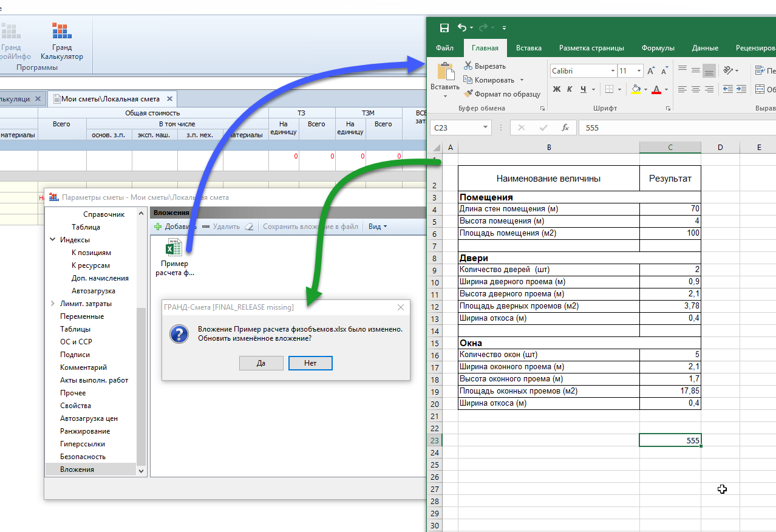Select cell with value 17,85
The height and width of the screenshot is (532, 776).
point(670,391)
